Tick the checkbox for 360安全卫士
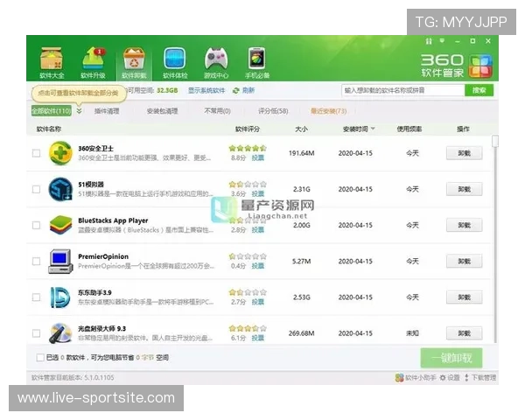525x420 pixels. (x=36, y=153)
